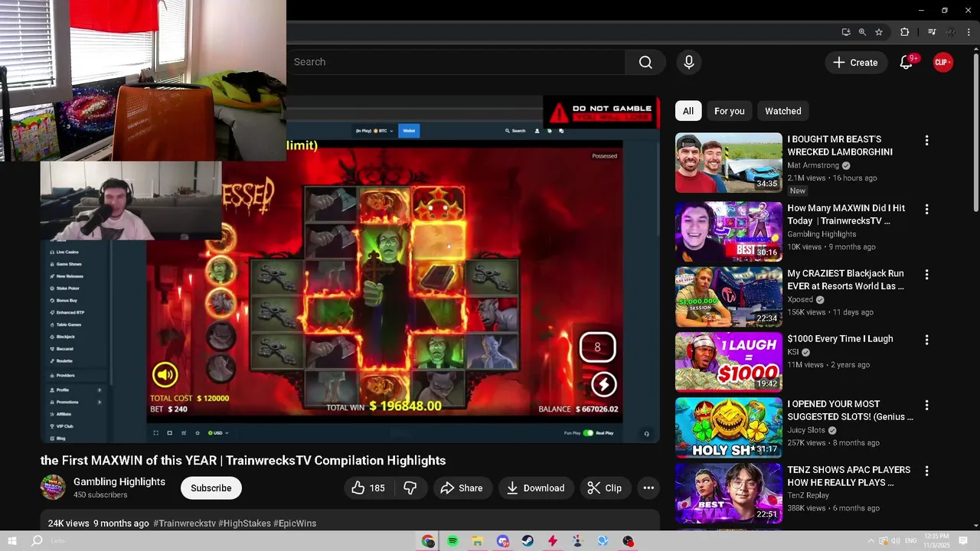Mute the slot game sound speaker icon
Viewport: 980px width, 551px height.
[165, 374]
